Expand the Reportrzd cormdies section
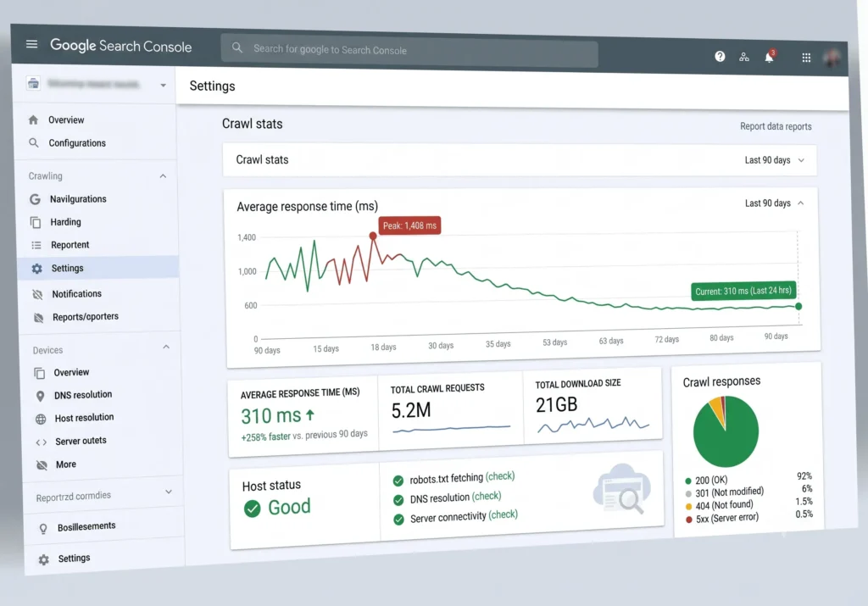Screen dimensions: 868x606 point(169,492)
